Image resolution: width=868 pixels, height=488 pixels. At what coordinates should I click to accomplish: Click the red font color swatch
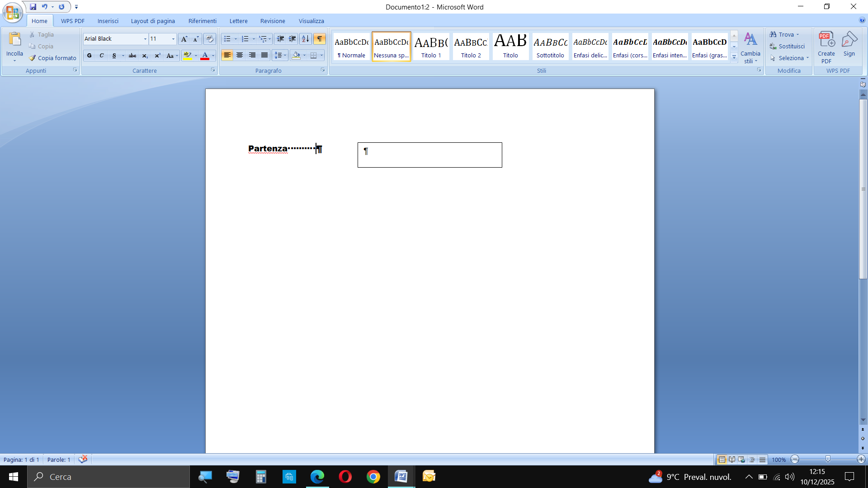pos(205,56)
